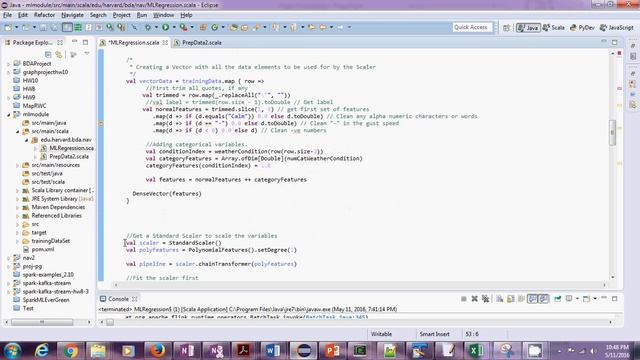Image resolution: width=640 pixels, height=360 pixels.
Task: Open the File menu
Action: point(7,15)
